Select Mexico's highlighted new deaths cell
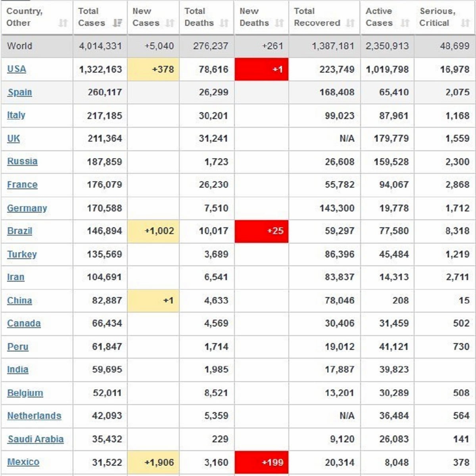Viewport: 476px width, 476px height. click(x=261, y=462)
